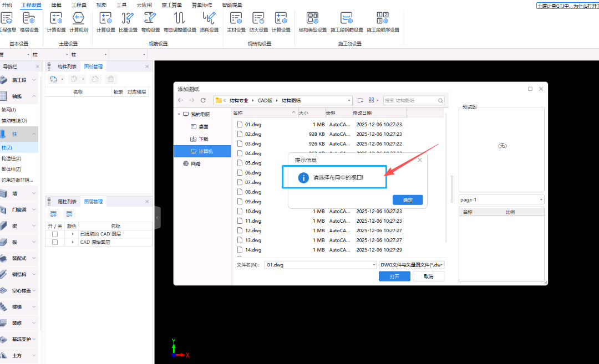Open 云应用 ribbon tab

tap(144, 5)
